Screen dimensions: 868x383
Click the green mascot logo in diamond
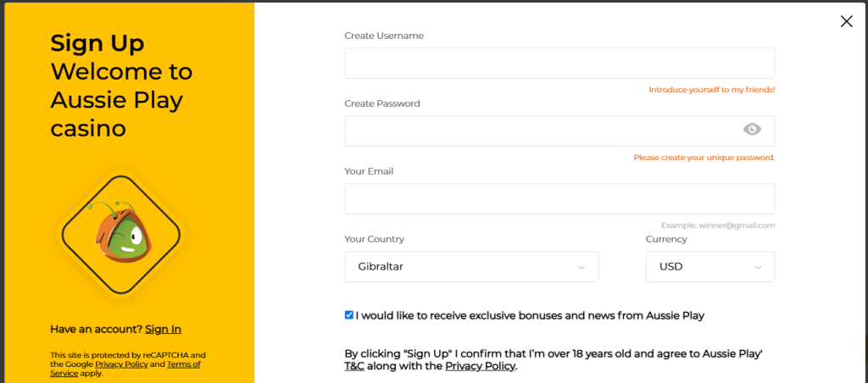click(120, 234)
